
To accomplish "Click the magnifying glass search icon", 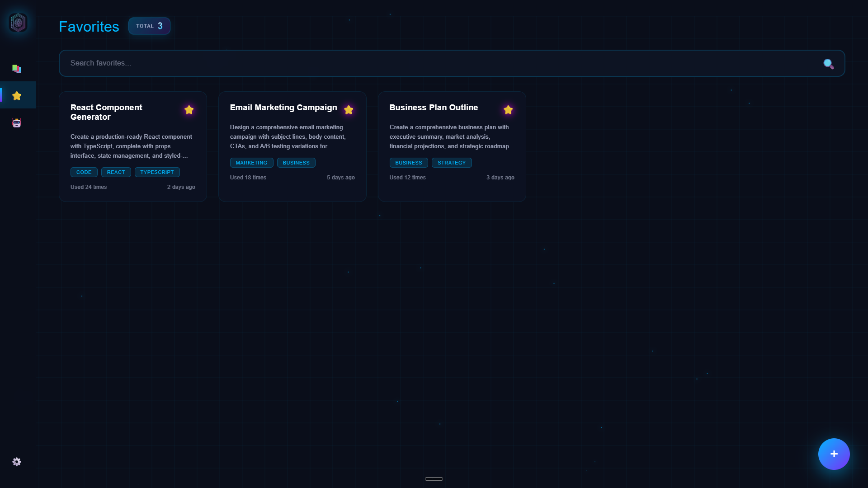I will pos(829,64).
